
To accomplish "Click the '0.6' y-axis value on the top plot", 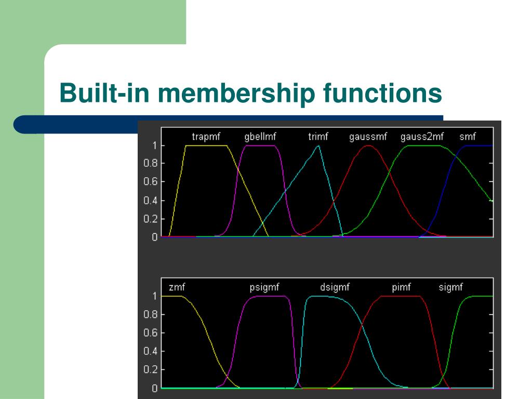I will click(x=151, y=182).
